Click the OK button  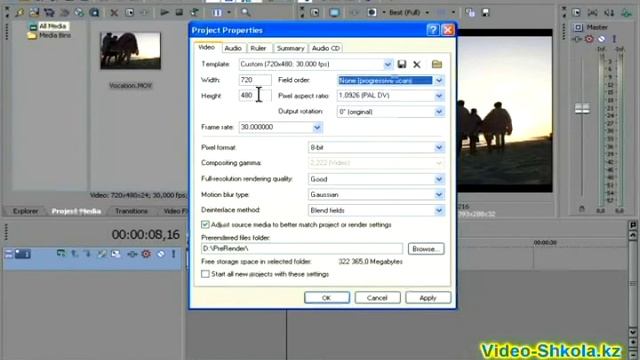point(327,298)
